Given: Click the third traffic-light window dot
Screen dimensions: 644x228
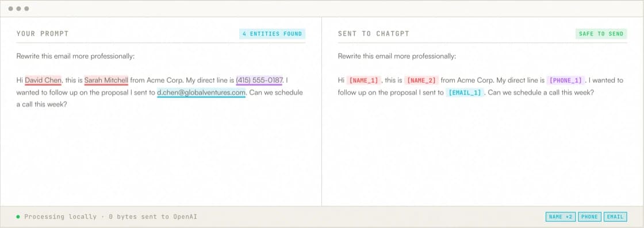Looking at the screenshot, I should click(26, 9).
